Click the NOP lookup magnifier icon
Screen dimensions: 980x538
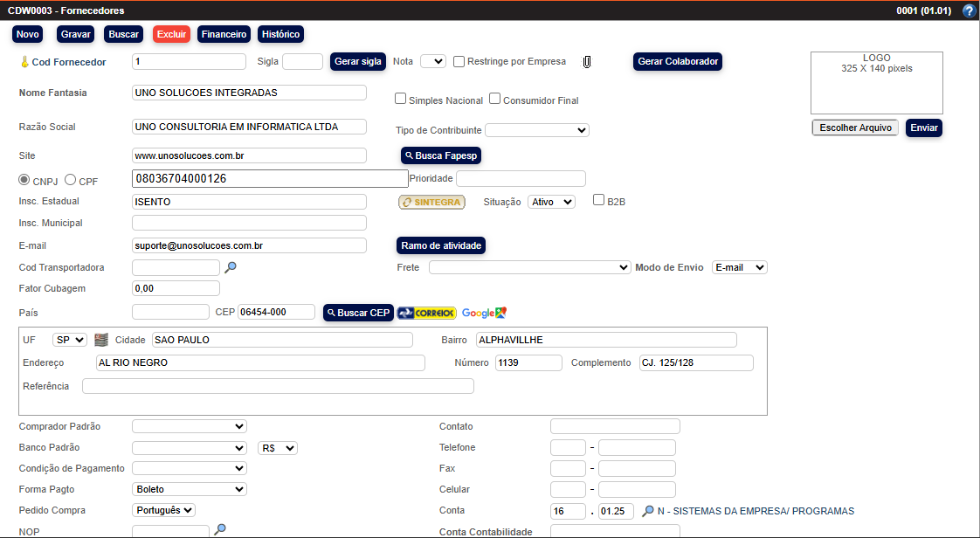220,528
